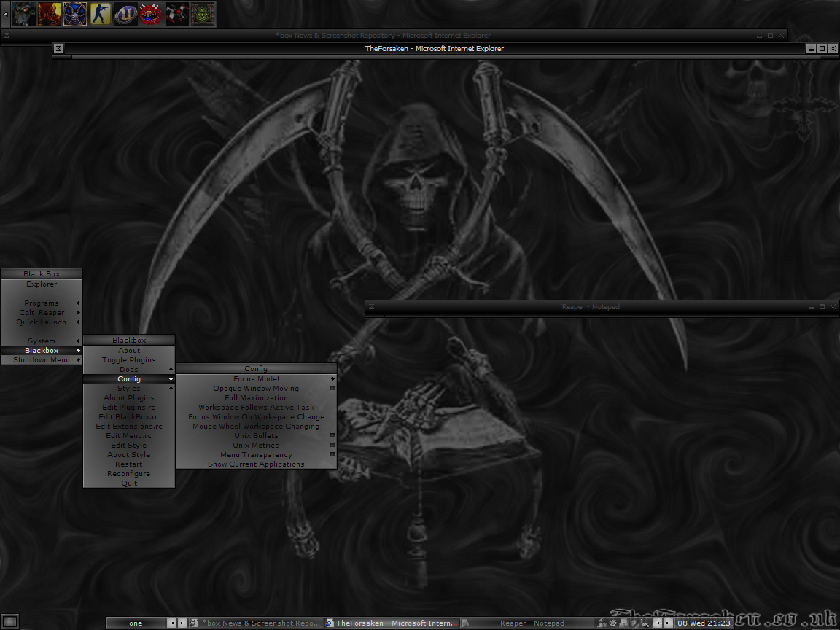Click Reconfigure in the Blackbox menu
The width and height of the screenshot is (840, 630).
pos(129,474)
